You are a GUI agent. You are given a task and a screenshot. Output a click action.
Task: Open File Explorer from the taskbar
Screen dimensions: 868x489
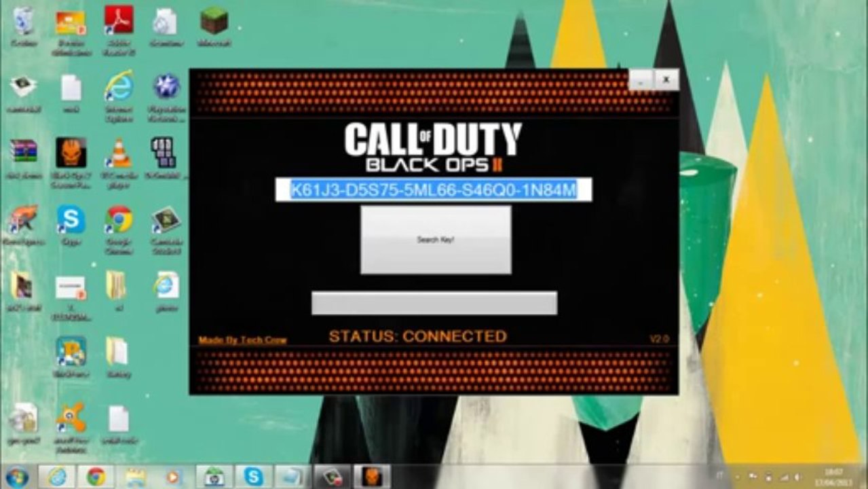click(x=135, y=477)
